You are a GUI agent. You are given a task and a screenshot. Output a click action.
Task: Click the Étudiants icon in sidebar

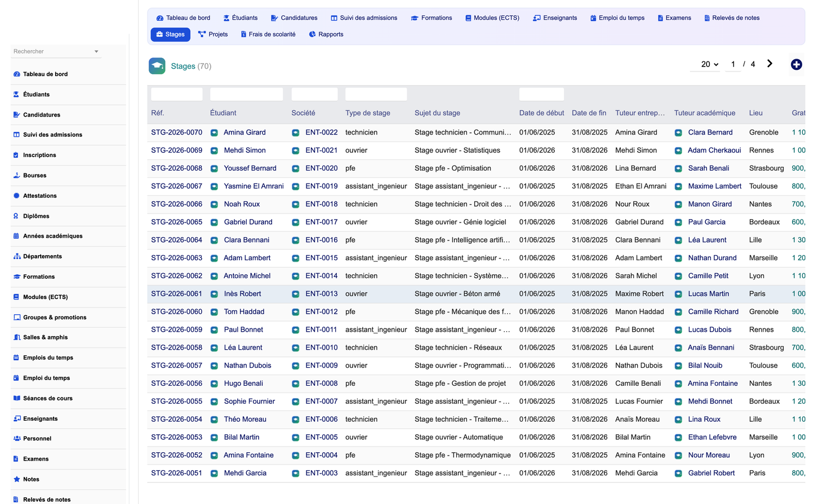(16, 95)
